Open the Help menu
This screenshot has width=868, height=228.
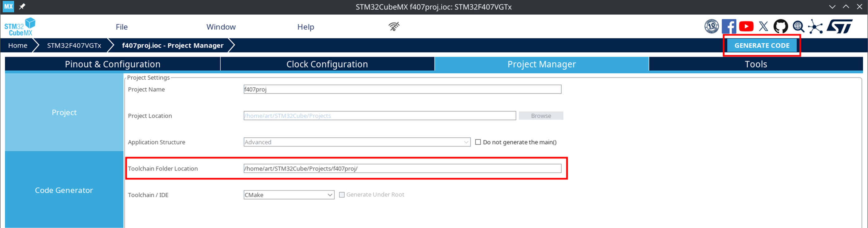(x=306, y=27)
